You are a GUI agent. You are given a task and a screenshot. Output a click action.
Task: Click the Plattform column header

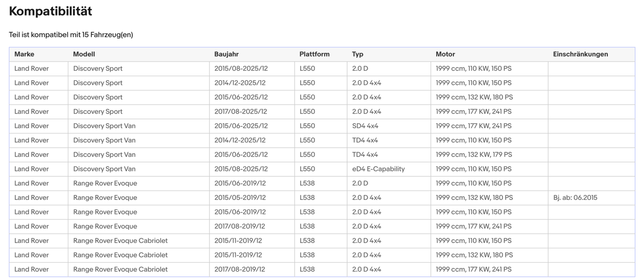click(314, 54)
